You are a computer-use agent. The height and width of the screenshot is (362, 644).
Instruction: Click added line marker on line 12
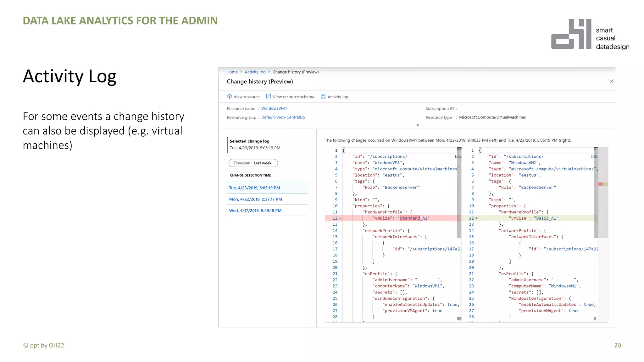(x=476, y=218)
